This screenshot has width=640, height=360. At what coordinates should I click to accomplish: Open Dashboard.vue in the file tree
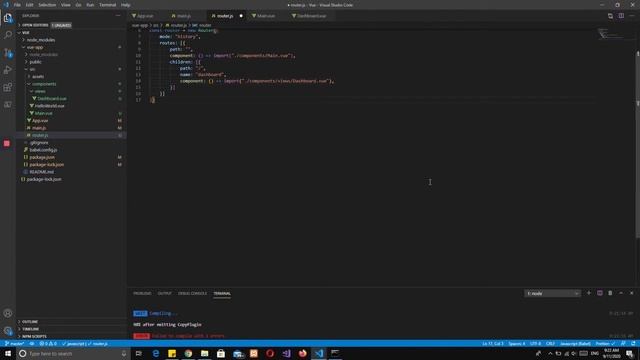(x=71, y=98)
